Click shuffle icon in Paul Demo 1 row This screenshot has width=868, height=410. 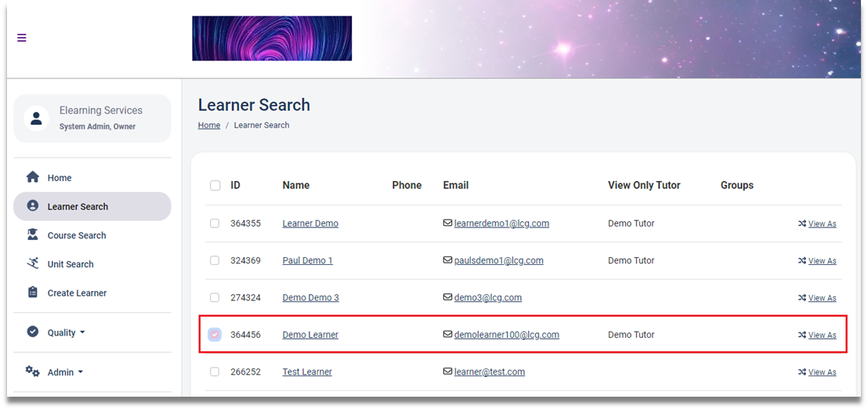coord(801,261)
